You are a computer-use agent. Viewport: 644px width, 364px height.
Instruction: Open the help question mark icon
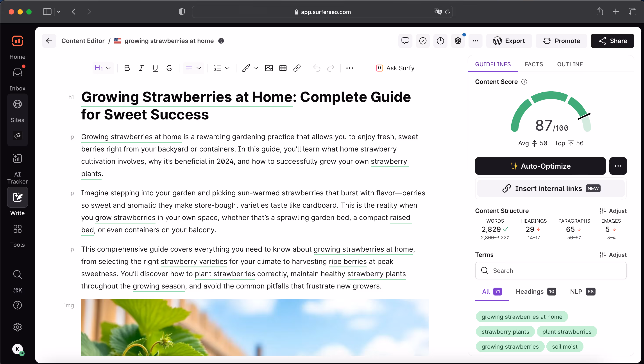[x=18, y=305]
